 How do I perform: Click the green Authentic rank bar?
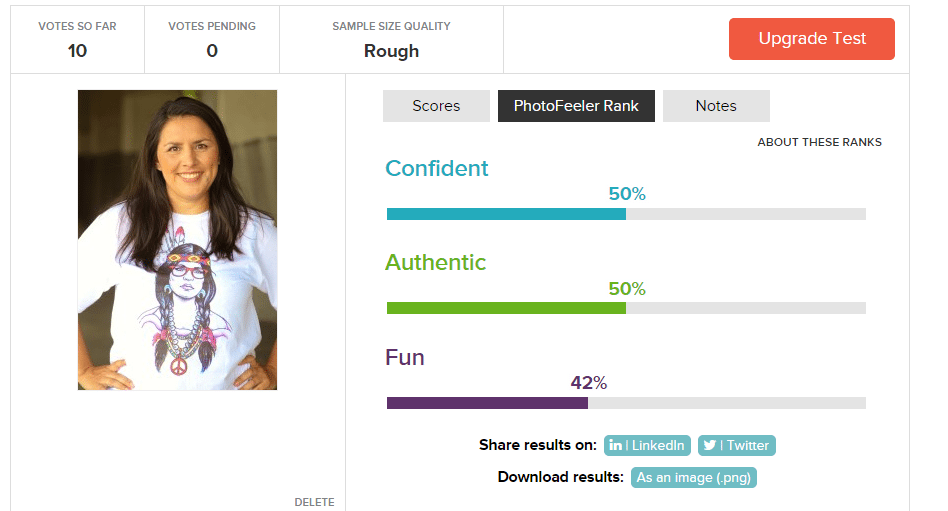pos(506,308)
